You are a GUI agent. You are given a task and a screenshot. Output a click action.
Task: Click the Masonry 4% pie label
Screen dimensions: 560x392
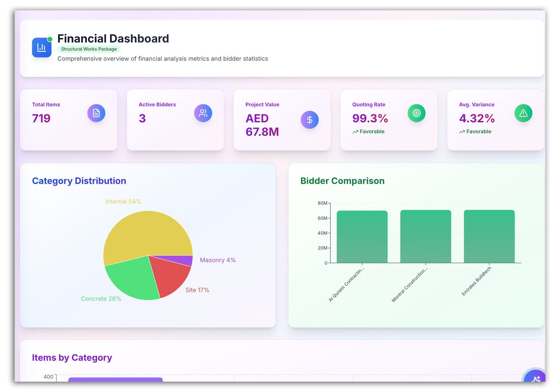pos(218,260)
